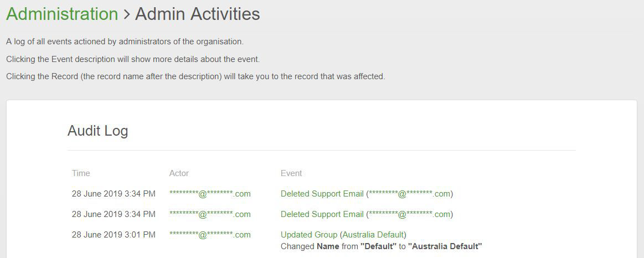Open actor email in the 3:01 PM row
Viewport: 644px width, 258px height.
[x=210, y=235]
